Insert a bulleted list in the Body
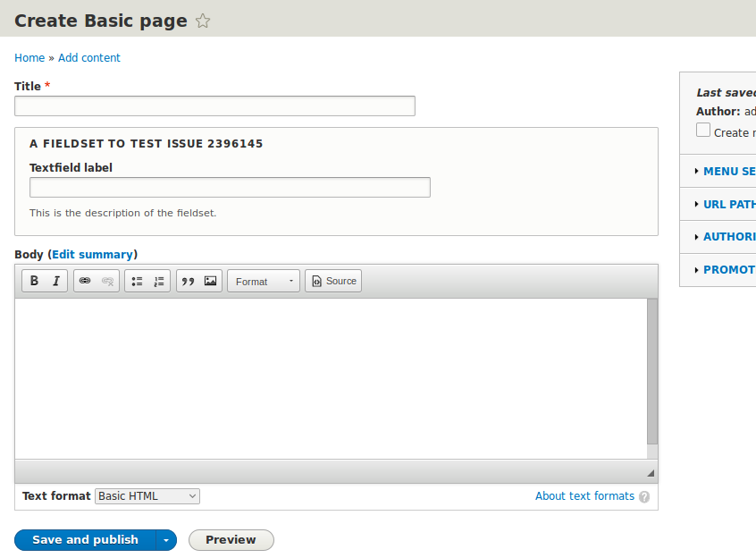The height and width of the screenshot is (558, 756). [137, 280]
